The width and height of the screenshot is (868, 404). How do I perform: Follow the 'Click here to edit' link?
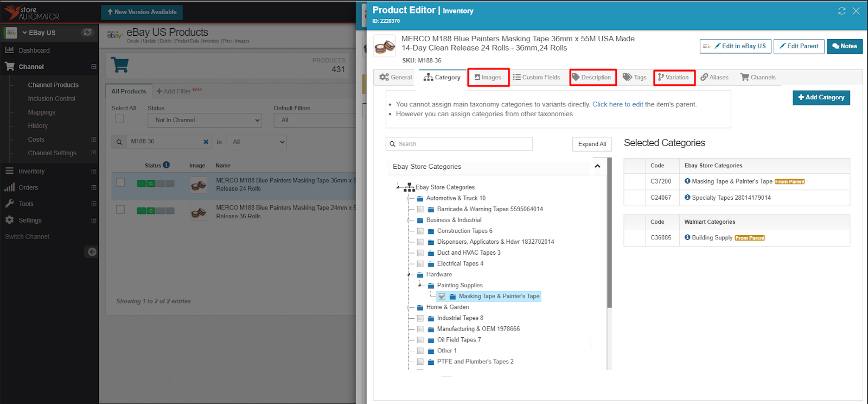tap(617, 104)
